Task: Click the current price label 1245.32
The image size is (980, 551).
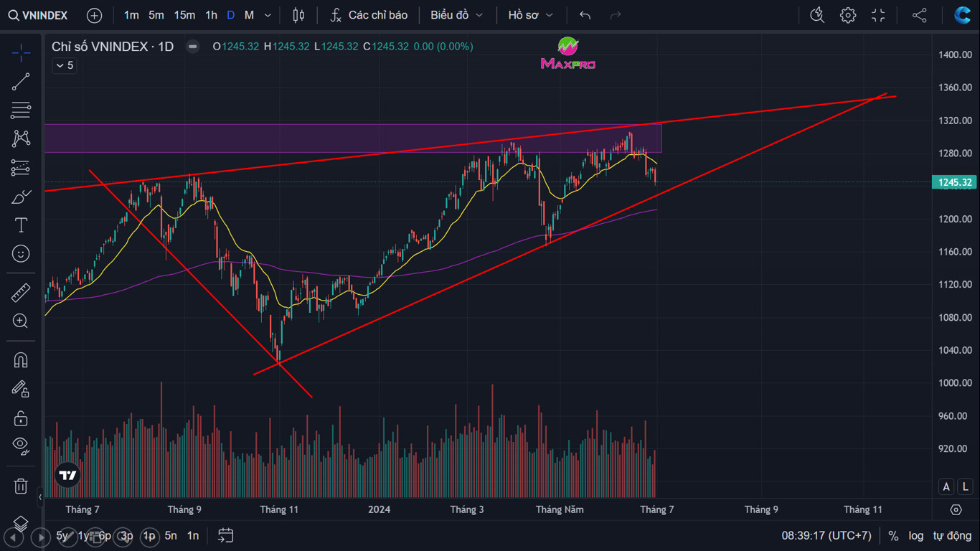Action: (x=955, y=182)
